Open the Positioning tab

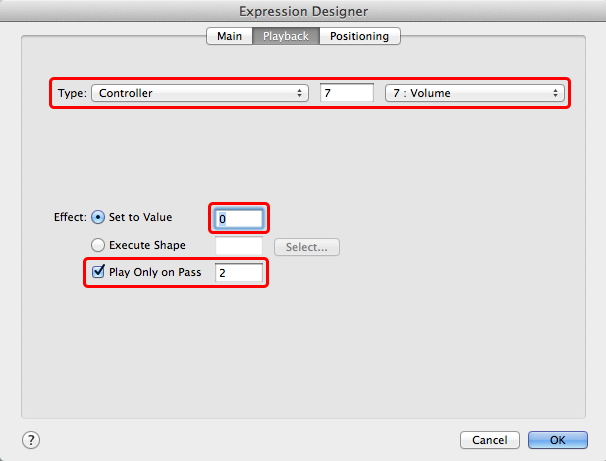(360, 36)
